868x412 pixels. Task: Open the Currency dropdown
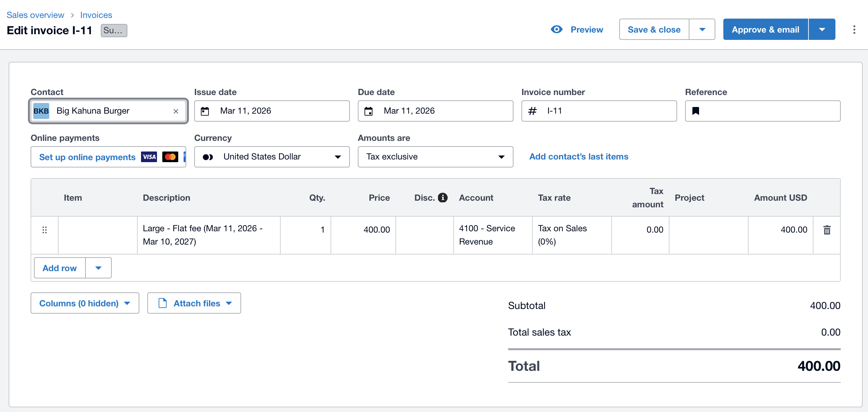coord(272,157)
